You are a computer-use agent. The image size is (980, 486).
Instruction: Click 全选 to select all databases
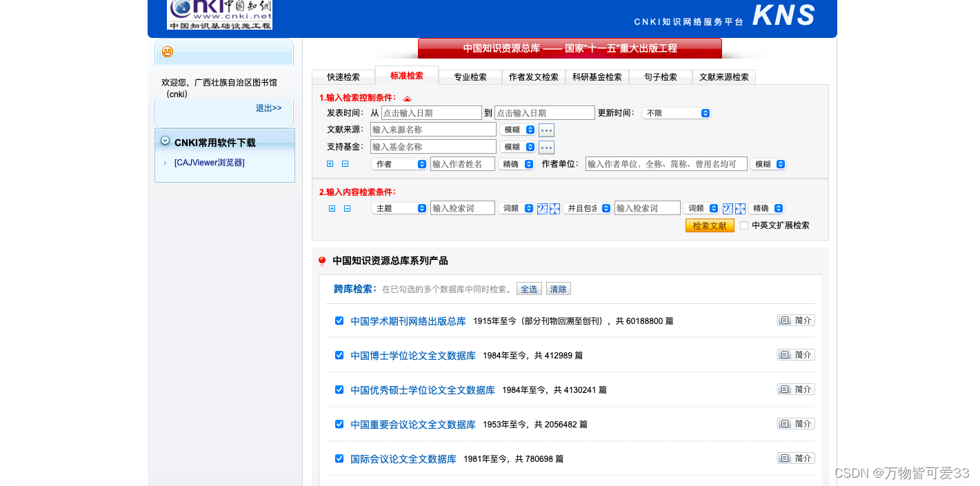click(529, 289)
